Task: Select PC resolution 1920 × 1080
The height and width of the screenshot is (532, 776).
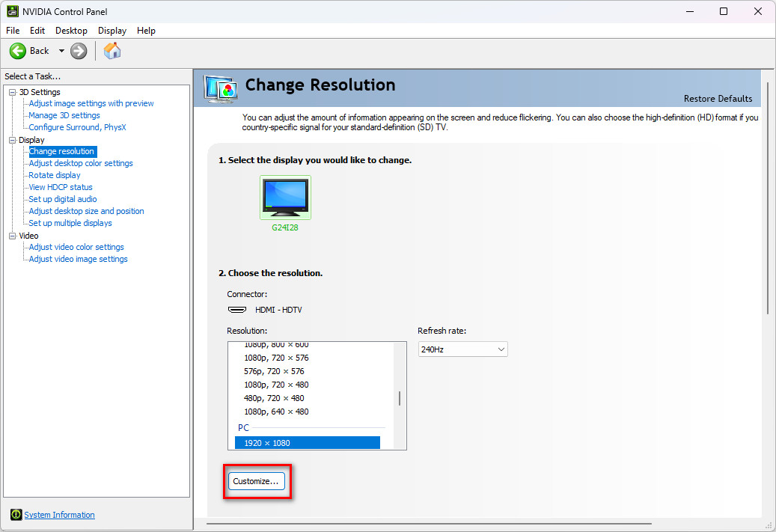Action: point(308,443)
